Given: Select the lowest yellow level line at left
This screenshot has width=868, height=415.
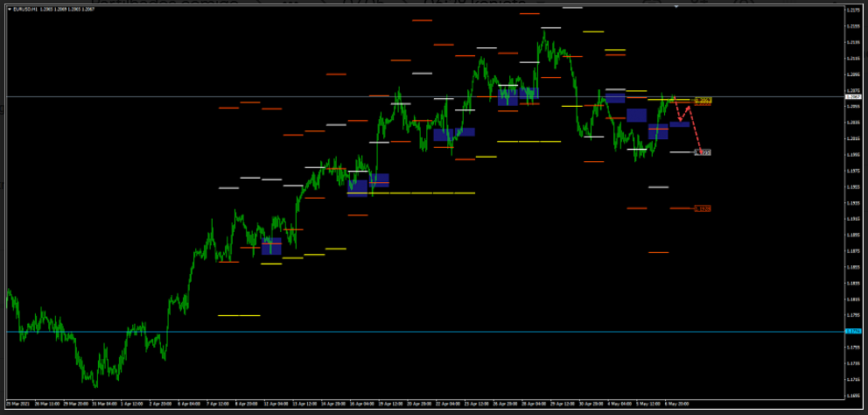Looking at the screenshot, I should pos(239,315).
